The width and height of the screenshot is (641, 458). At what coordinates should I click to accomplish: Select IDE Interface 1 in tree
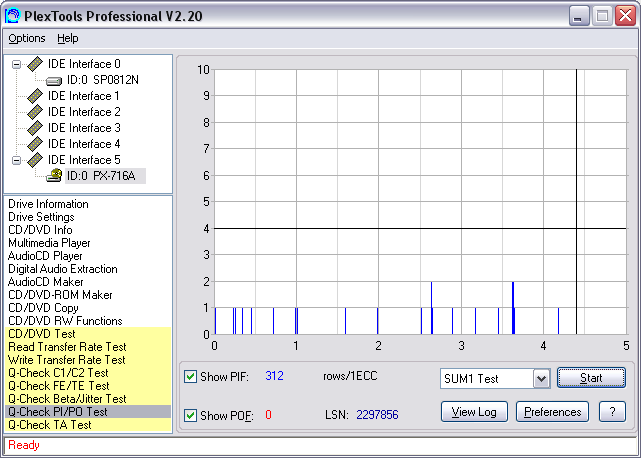84,96
